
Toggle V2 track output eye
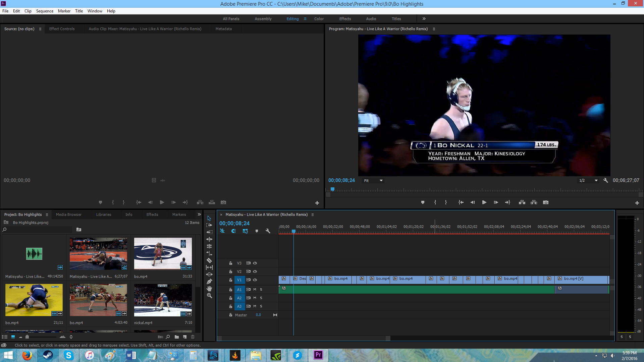click(255, 271)
